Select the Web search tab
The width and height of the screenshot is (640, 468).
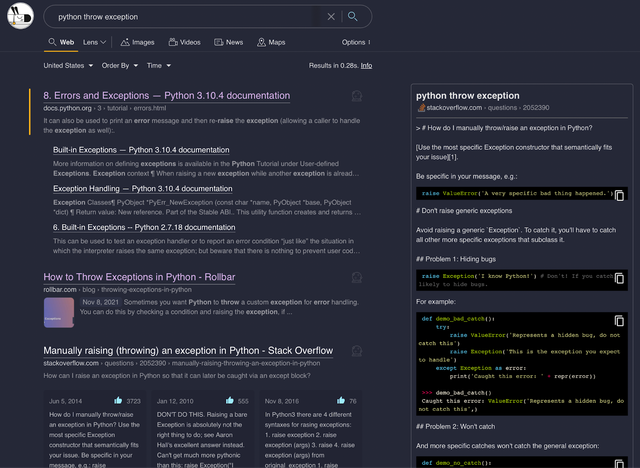click(61, 42)
